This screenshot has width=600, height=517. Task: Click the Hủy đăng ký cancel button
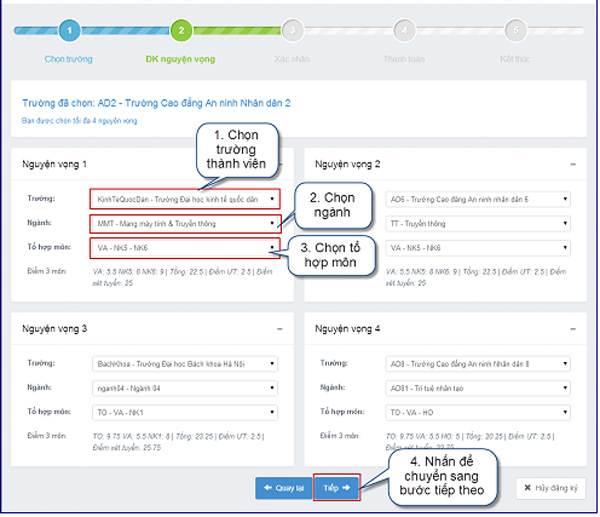[551, 488]
